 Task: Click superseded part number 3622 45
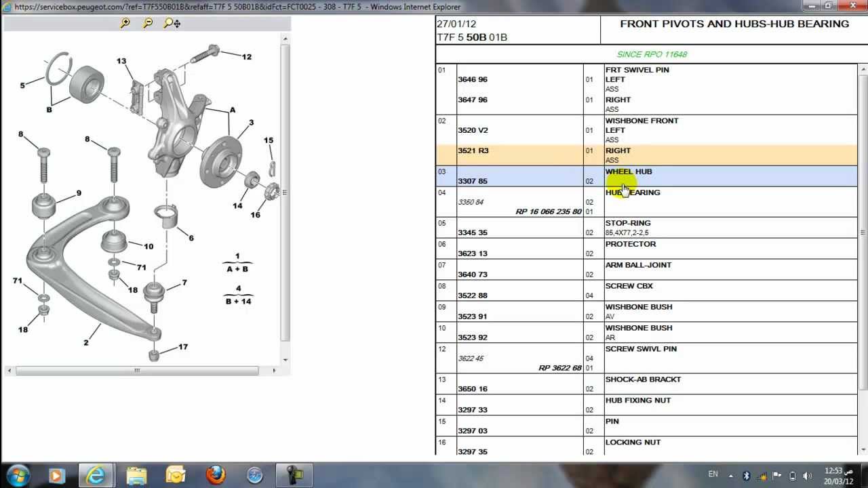coord(471,359)
